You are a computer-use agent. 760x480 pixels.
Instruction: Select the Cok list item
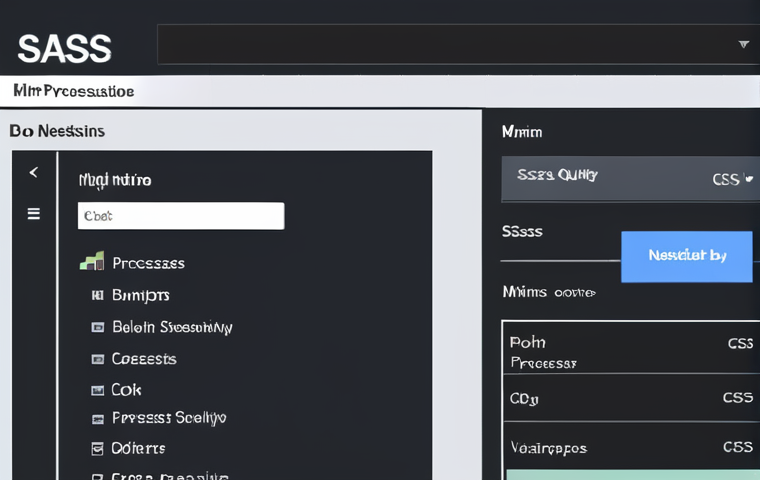click(126, 390)
